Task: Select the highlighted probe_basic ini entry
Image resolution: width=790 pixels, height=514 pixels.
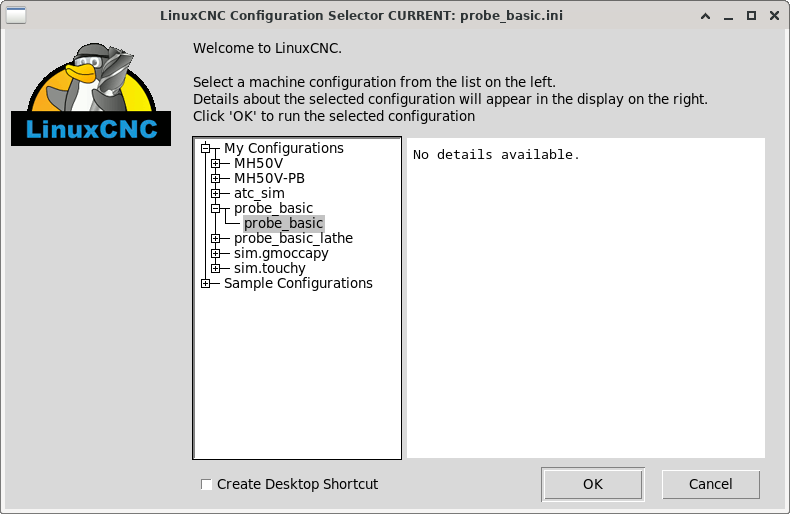Action: (x=284, y=223)
